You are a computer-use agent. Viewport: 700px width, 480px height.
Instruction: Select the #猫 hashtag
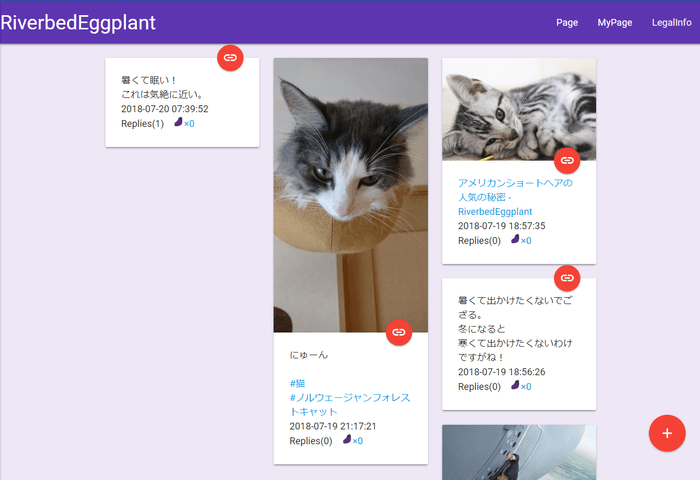tap(298, 383)
